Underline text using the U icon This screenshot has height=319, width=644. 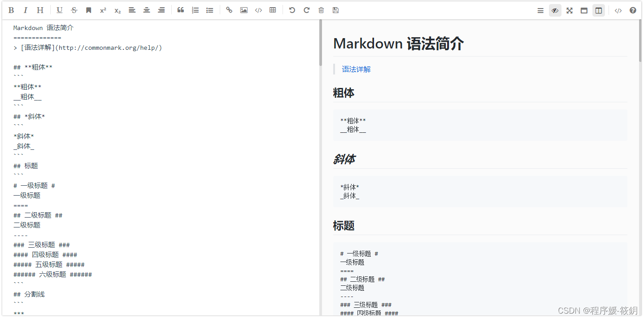click(x=60, y=10)
